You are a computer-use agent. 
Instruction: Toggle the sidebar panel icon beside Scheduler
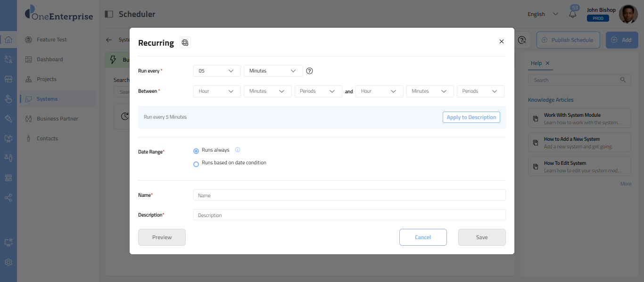pyautogui.click(x=109, y=14)
